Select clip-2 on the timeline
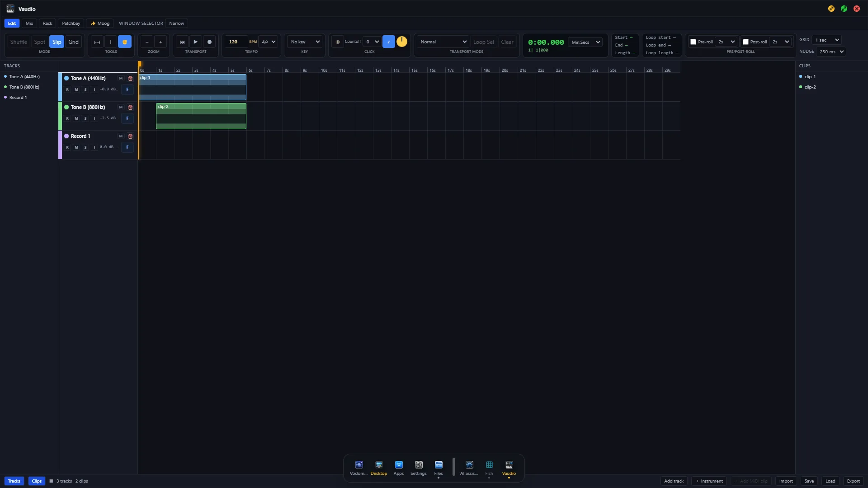This screenshot has height=488, width=868. tap(201, 116)
